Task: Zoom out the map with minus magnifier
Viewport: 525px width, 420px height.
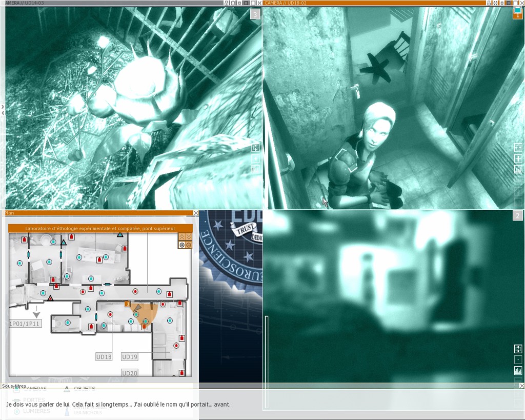Action: (x=188, y=245)
